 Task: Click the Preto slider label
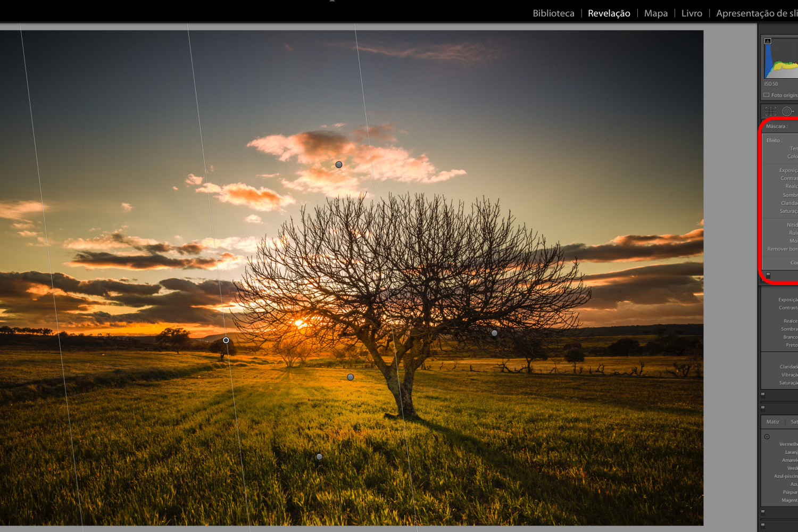792,345
